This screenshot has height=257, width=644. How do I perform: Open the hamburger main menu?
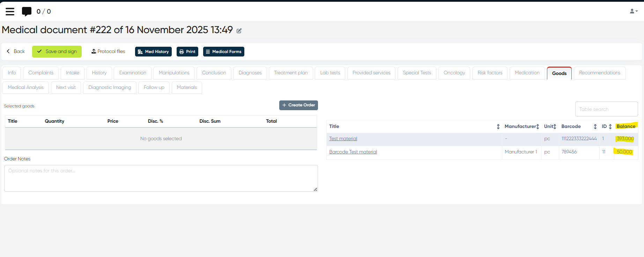click(x=10, y=12)
